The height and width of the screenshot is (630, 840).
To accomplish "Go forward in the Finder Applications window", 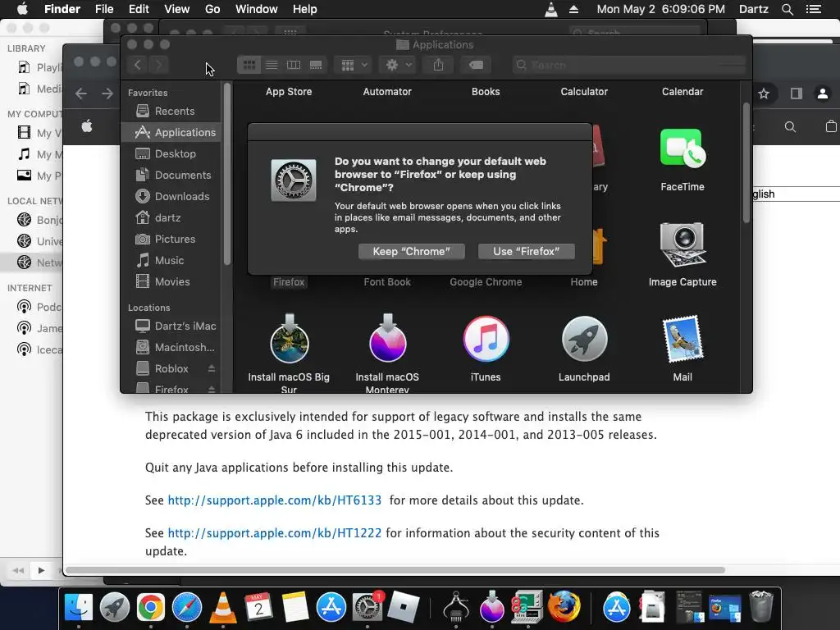I will (158, 65).
